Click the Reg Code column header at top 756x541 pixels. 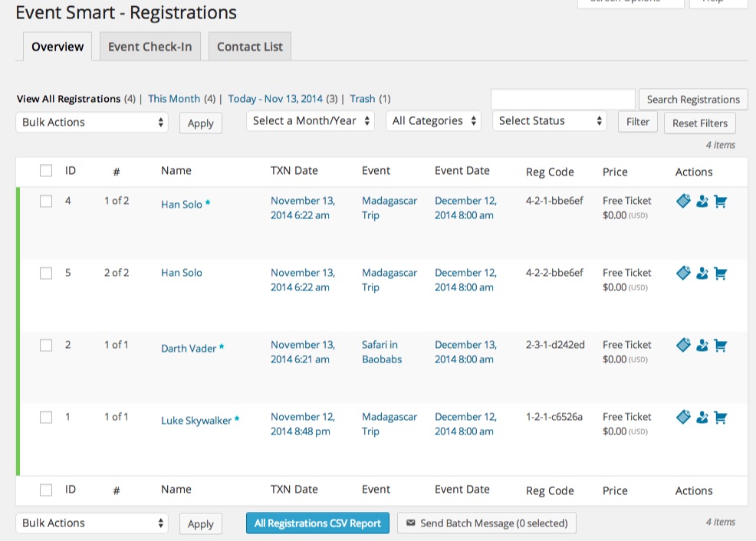coord(550,172)
